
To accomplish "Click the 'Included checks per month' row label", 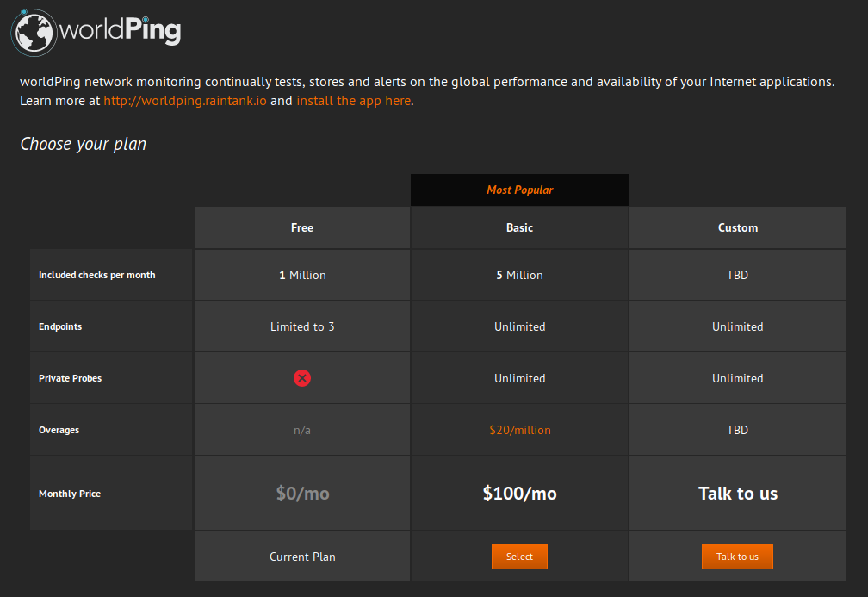I will pyautogui.click(x=96, y=276).
